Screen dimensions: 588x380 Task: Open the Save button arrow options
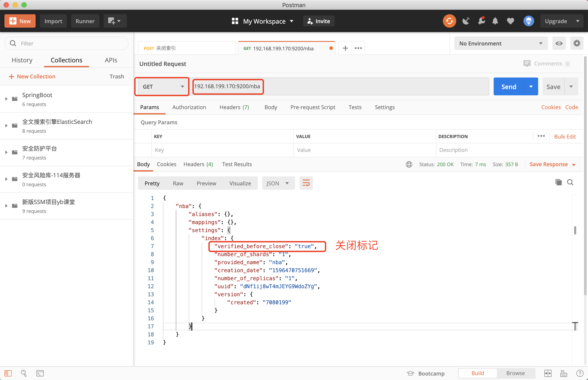click(571, 87)
